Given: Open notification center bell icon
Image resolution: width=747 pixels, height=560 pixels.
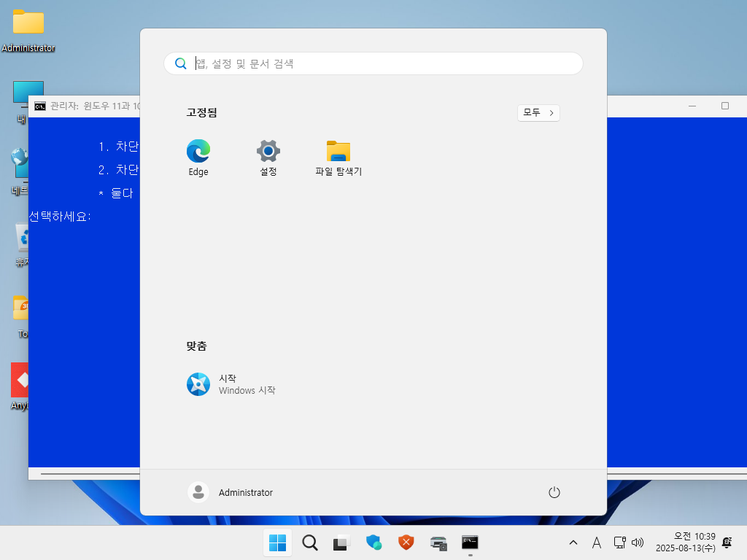Looking at the screenshot, I should [x=727, y=542].
